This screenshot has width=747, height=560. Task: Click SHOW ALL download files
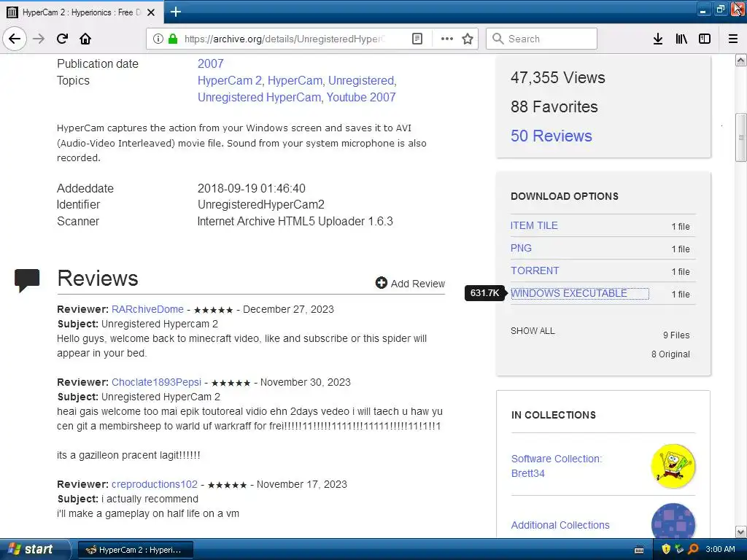533,330
